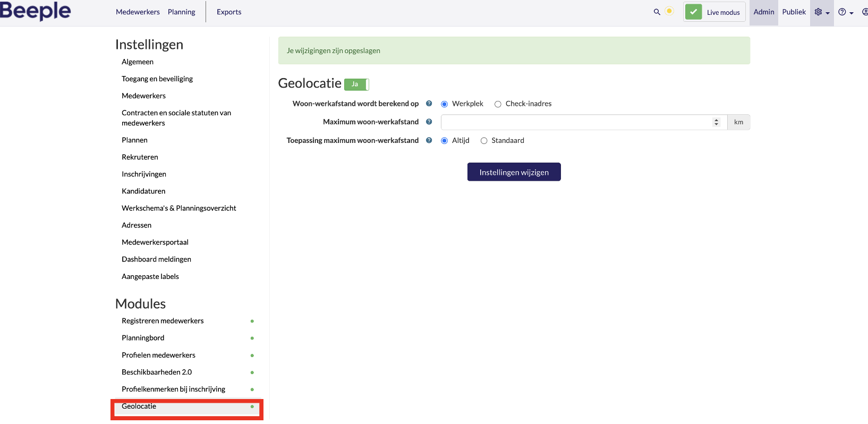Select the Check-inadres radio option
This screenshot has height=424, width=868.
click(x=498, y=104)
